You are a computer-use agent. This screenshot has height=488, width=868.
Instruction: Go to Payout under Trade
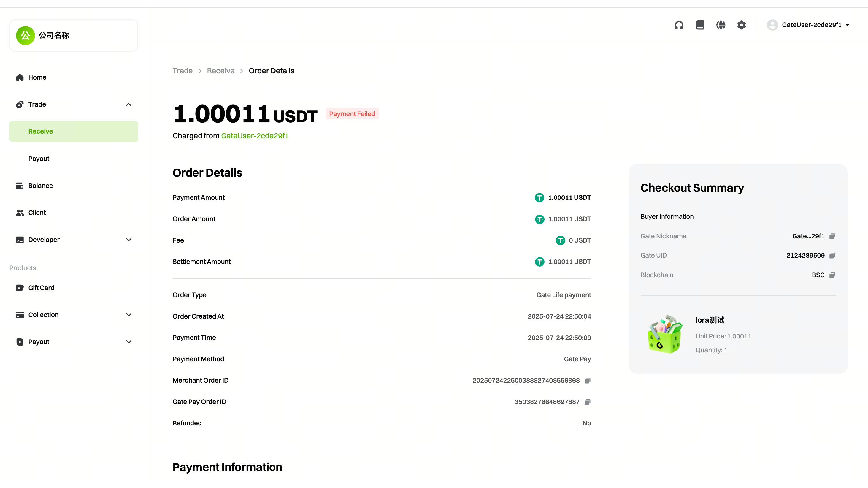coord(39,159)
